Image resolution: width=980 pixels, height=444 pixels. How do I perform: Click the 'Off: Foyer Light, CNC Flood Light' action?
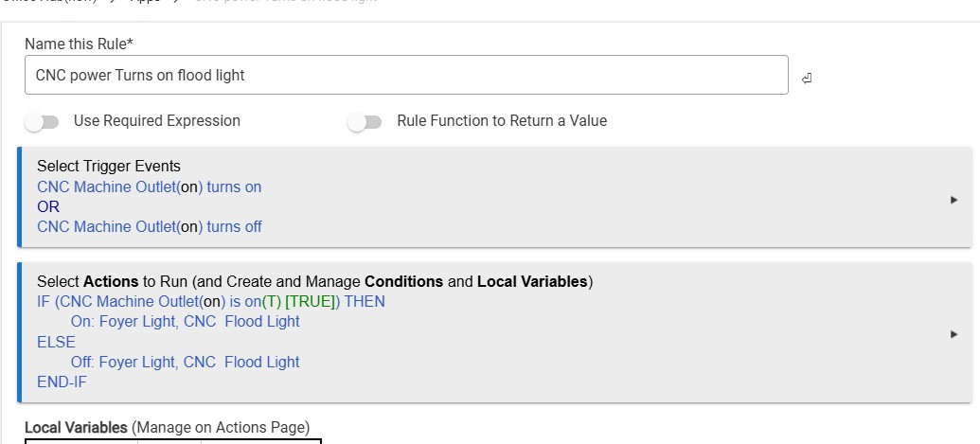[185, 363]
